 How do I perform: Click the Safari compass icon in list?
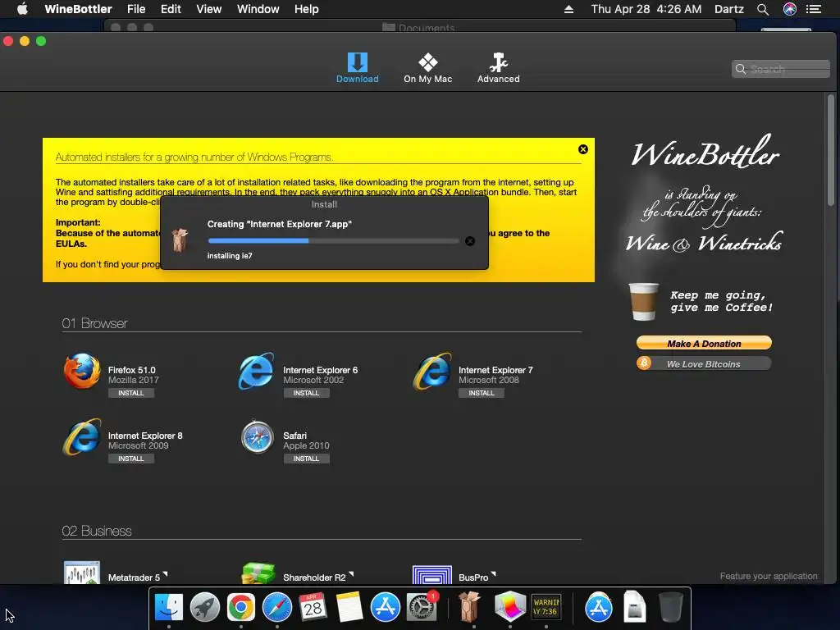pos(257,437)
